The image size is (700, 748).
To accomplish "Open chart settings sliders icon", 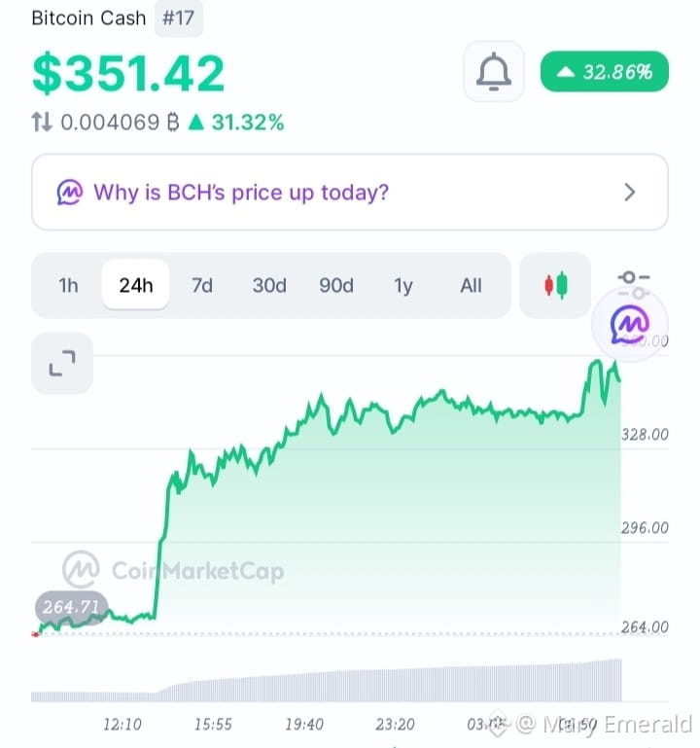I will tap(633, 283).
